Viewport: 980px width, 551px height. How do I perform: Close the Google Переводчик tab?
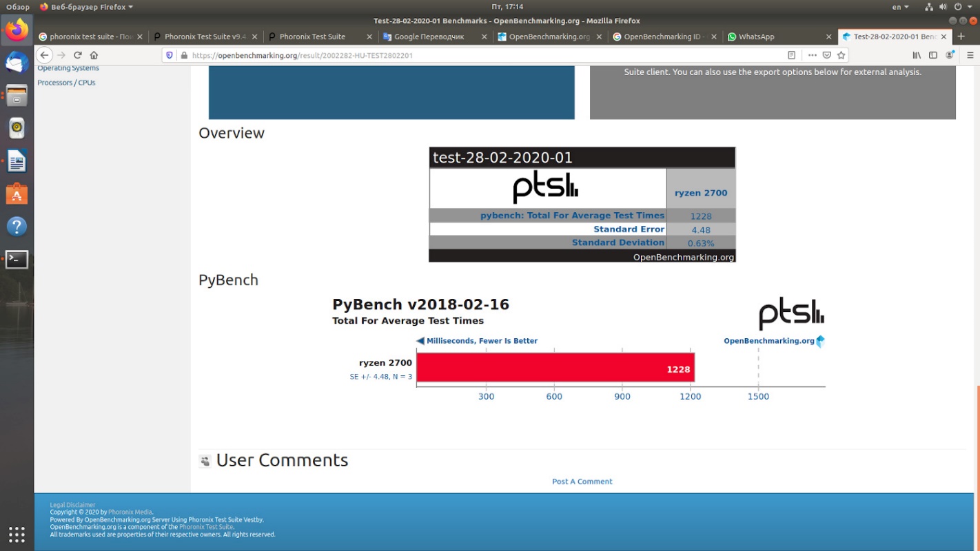pyautogui.click(x=484, y=37)
